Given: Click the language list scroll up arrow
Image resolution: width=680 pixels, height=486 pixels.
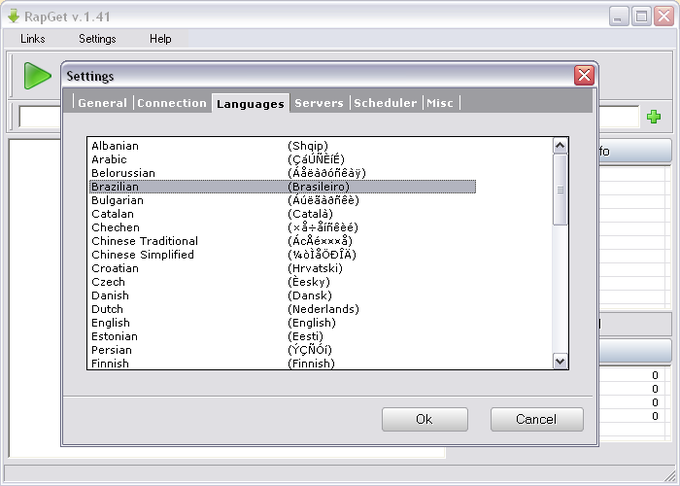Looking at the screenshot, I should [560, 146].
